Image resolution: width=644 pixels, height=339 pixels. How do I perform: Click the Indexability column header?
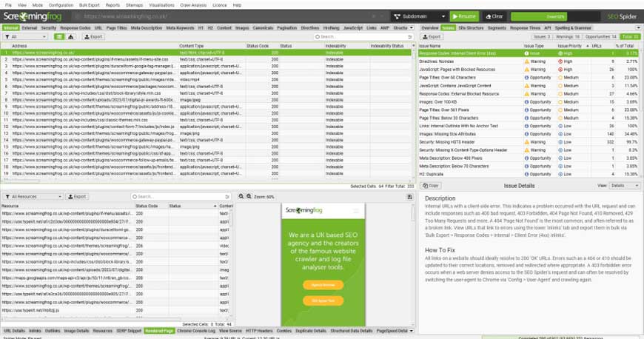pyautogui.click(x=346, y=46)
